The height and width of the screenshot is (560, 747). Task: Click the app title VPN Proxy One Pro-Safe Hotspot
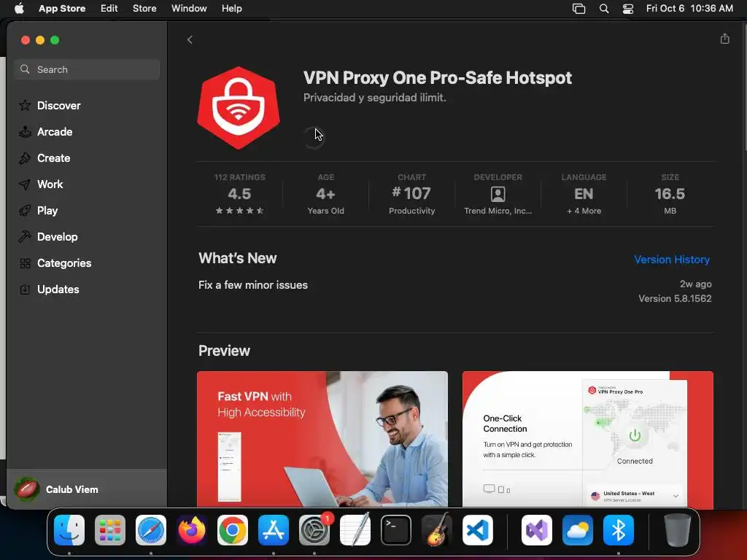click(438, 77)
